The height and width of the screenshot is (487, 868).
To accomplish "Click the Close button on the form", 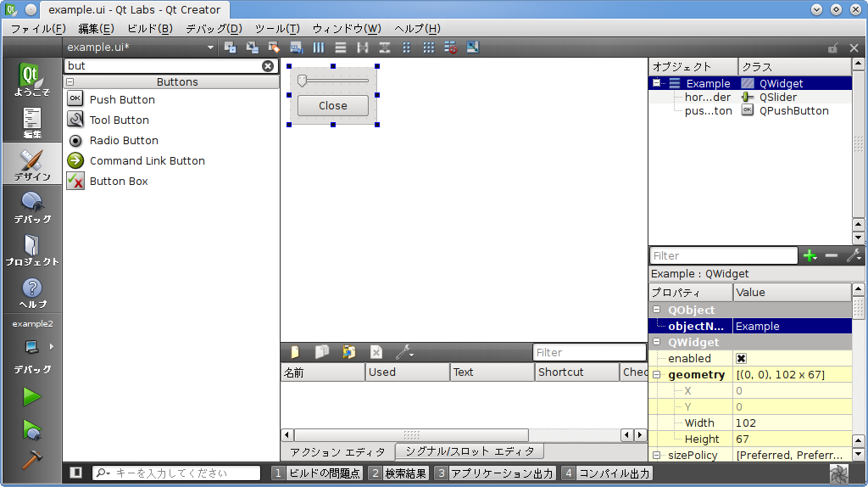I will 333,106.
